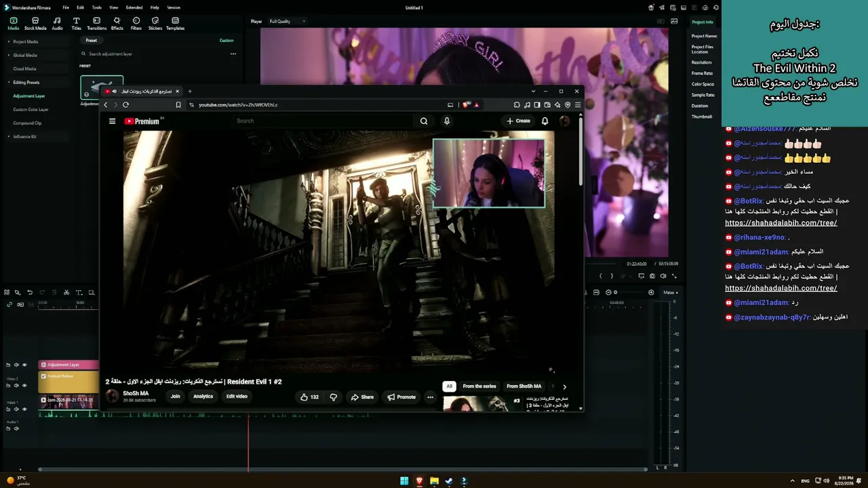Toggle visibility of the Video 2 track
The image size is (868, 488).
coord(24,386)
